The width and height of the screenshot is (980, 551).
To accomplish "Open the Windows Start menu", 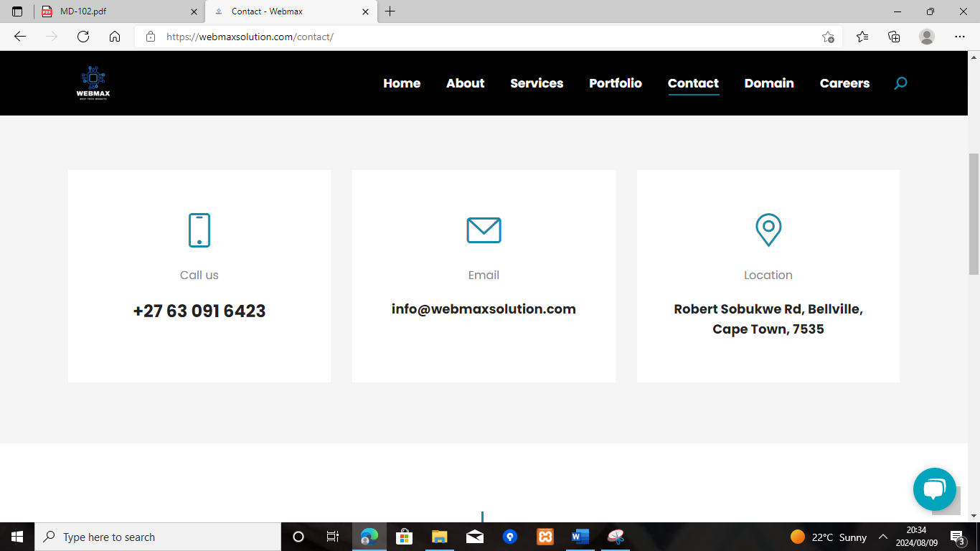I will [x=17, y=537].
